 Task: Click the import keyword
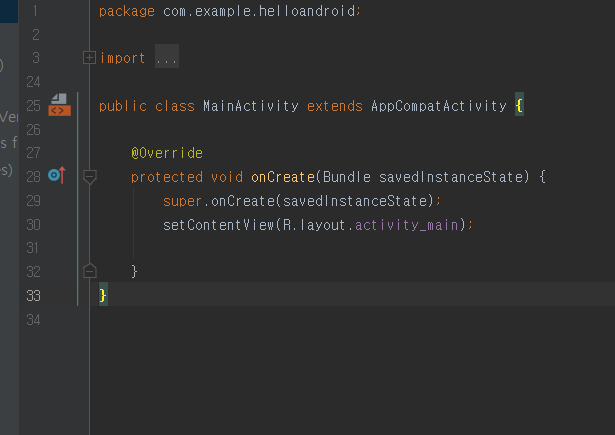pyautogui.click(x=123, y=58)
